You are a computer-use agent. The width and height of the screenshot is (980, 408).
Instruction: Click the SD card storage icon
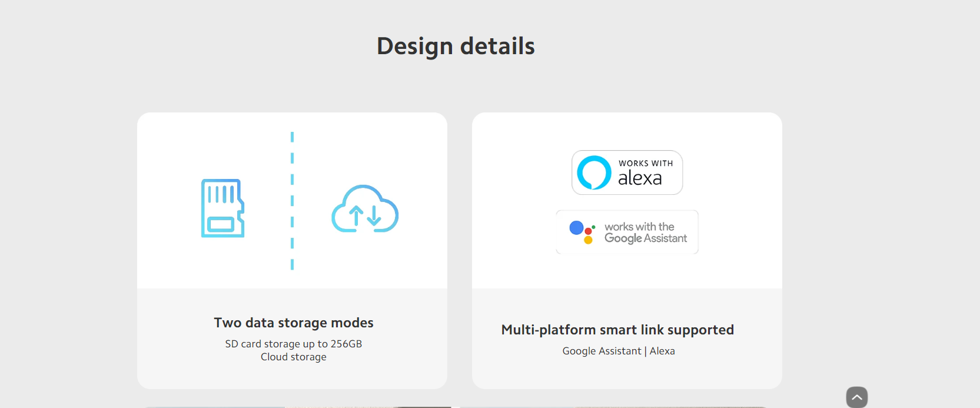[x=223, y=208]
